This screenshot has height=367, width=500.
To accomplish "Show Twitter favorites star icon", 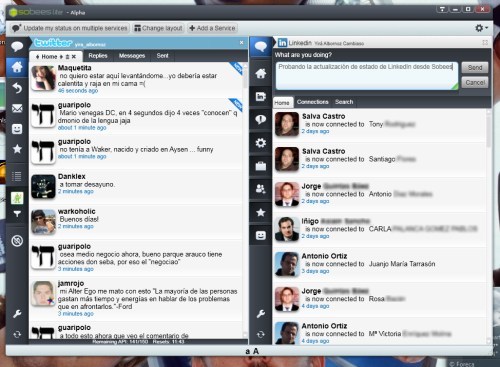I will [x=17, y=149].
